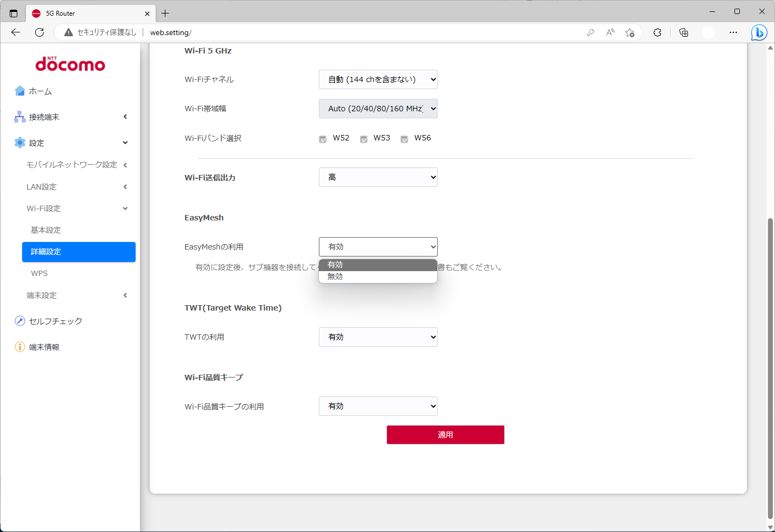Click the LAN設定 menu label
This screenshot has width=775, height=532.
click(x=42, y=187)
